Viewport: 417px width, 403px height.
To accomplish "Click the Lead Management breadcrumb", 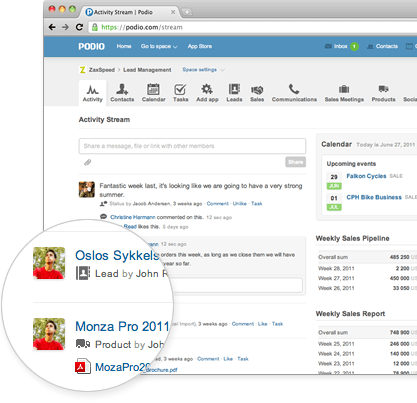I will (147, 70).
